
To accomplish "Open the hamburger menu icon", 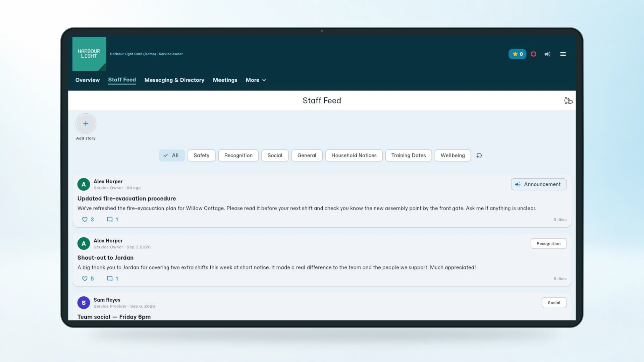I will pyautogui.click(x=563, y=54).
